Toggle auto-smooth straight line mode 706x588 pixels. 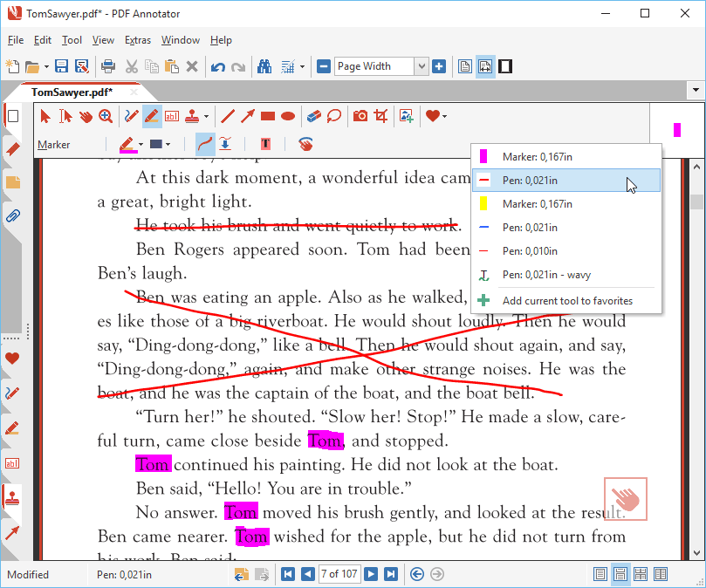(x=225, y=145)
